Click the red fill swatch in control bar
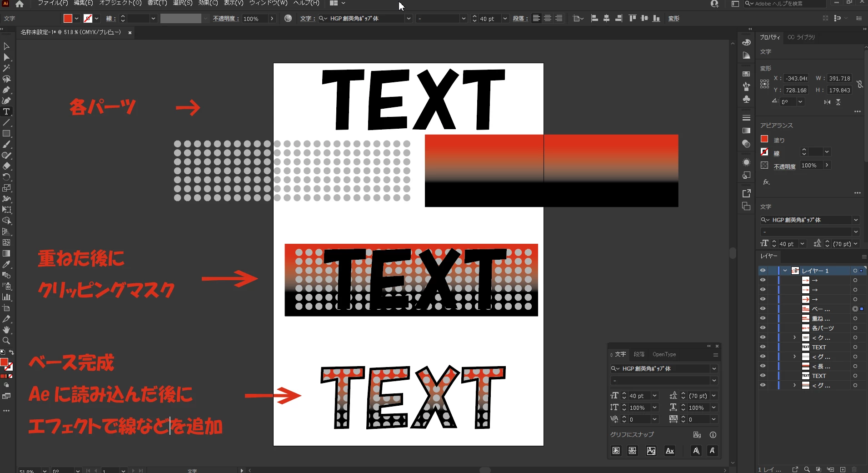 pos(68,19)
